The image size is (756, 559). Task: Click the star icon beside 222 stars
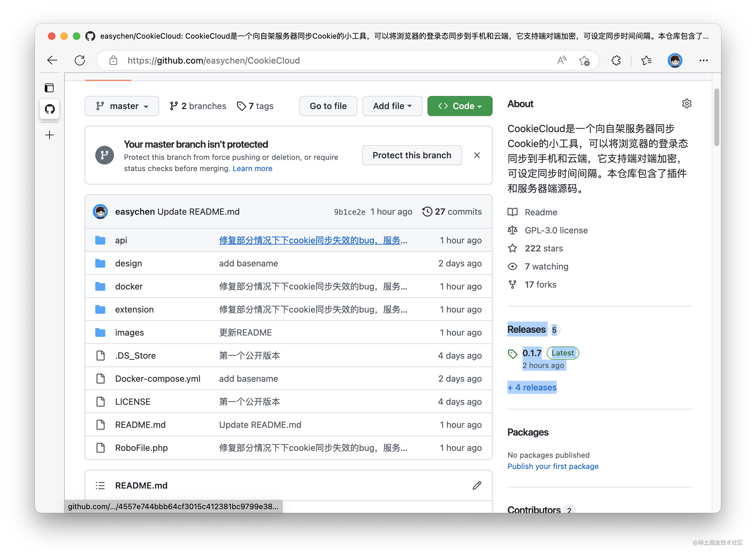[513, 248]
